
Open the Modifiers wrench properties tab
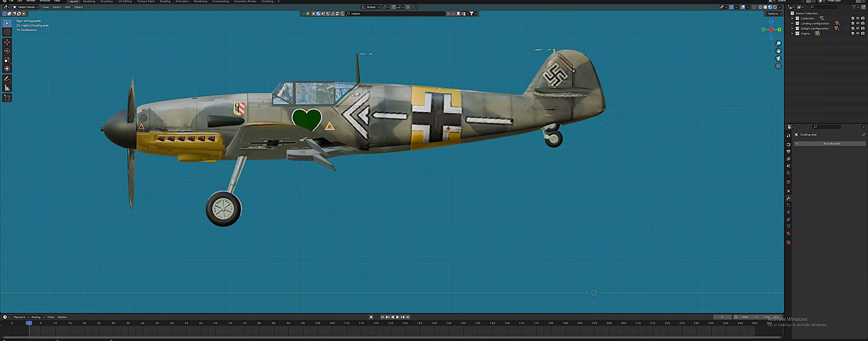(x=789, y=198)
